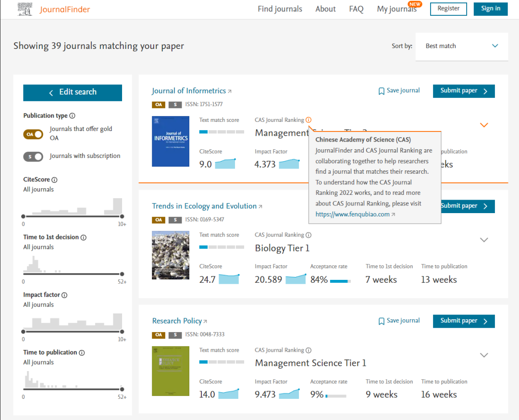
Task: Go to the FAQ page
Action: click(x=356, y=9)
